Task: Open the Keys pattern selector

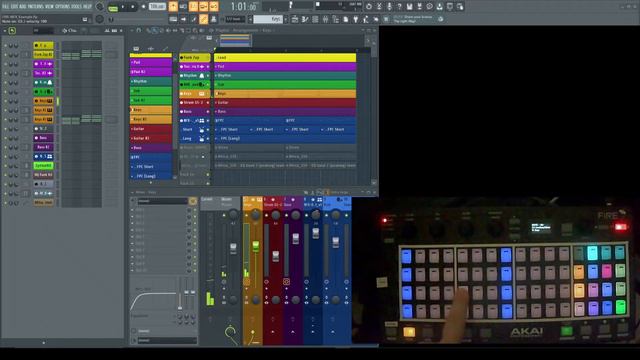Action: pyautogui.click(x=268, y=19)
